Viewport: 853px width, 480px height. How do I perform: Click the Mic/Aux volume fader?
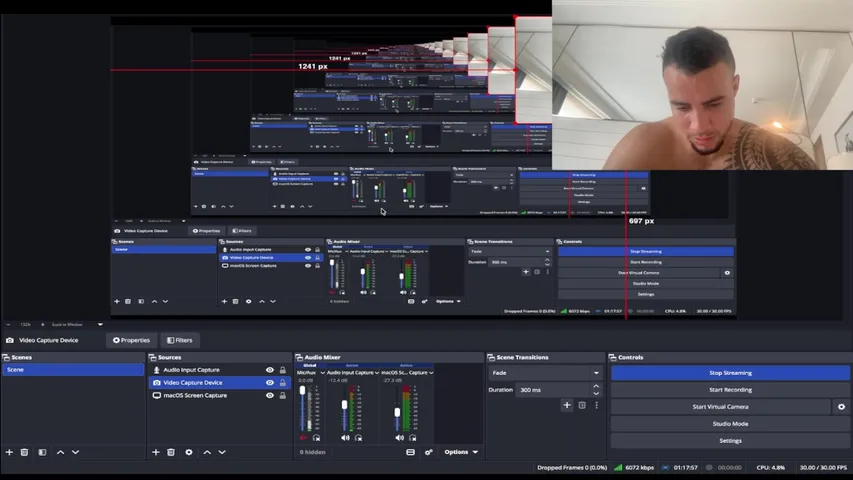(303, 391)
